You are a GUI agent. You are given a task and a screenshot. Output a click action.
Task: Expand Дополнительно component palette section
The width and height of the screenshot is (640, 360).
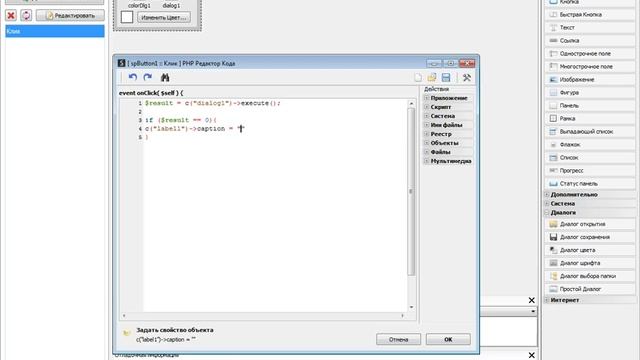coord(547,195)
